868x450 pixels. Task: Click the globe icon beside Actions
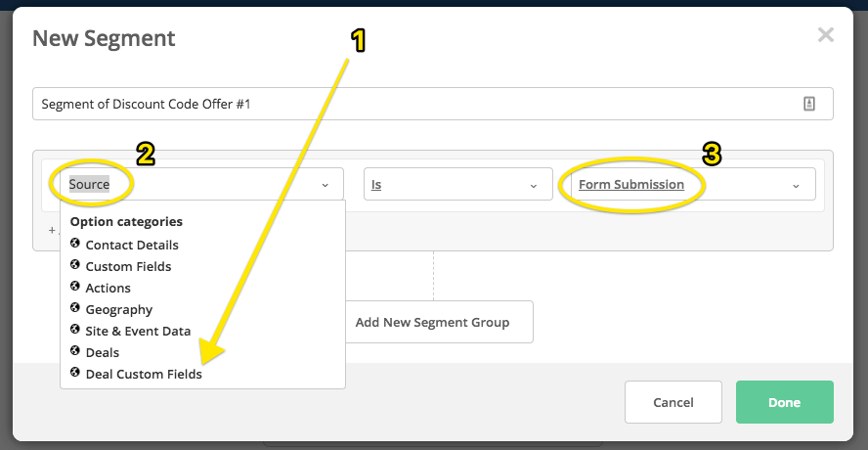(x=75, y=287)
